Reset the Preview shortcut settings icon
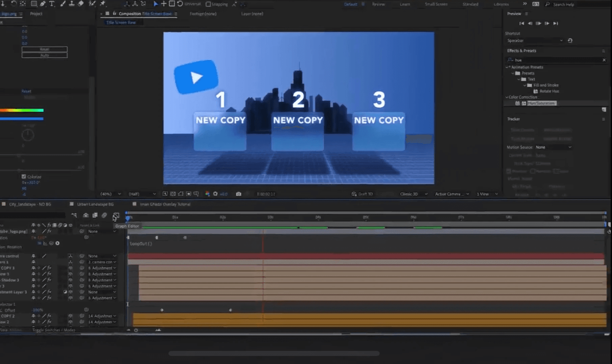This screenshot has width=612, height=364. point(570,40)
